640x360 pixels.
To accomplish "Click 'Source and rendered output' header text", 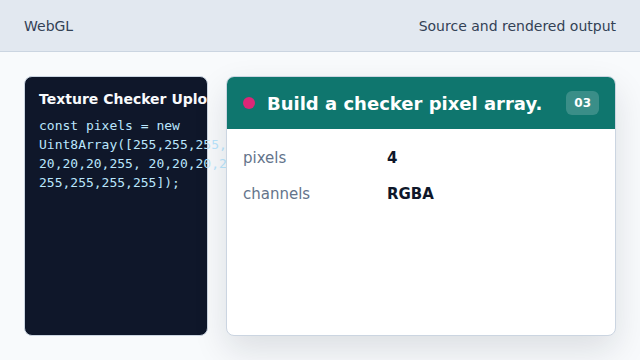I will tap(517, 26).
